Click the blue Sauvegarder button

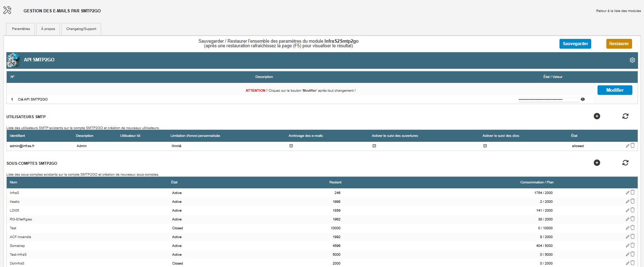pyautogui.click(x=575, y=44)
